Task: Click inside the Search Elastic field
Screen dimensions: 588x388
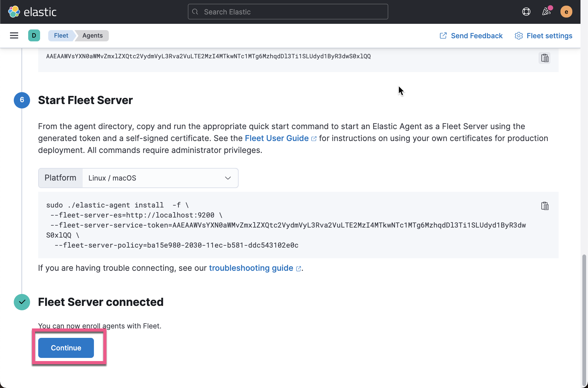Action: tap(287, 12)
